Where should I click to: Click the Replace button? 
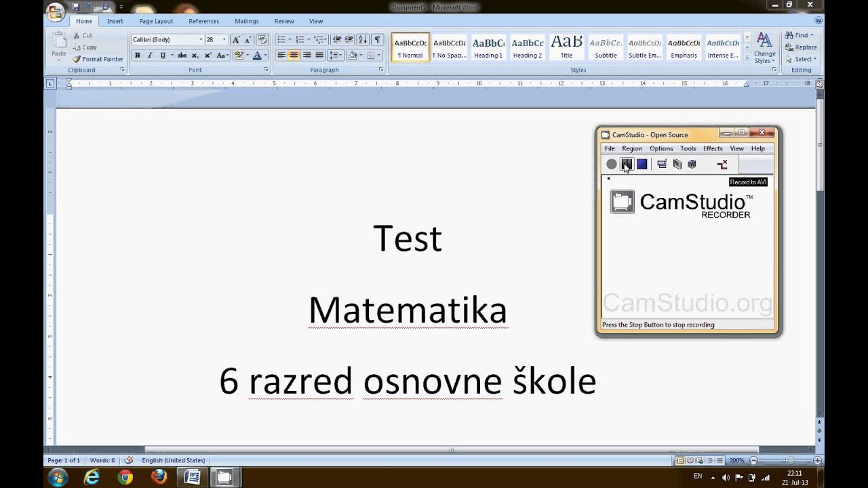(x=801, y=47)
